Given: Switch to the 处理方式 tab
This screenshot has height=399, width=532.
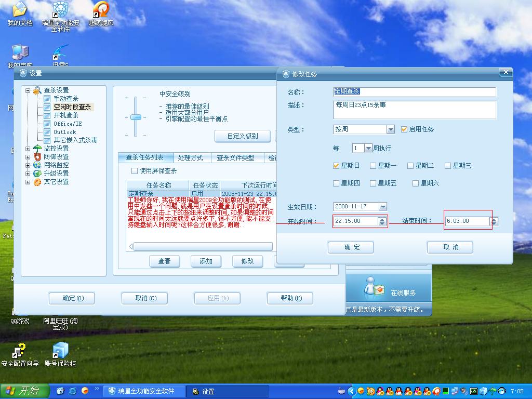Looking at the screenshot, I should point(190,158).
